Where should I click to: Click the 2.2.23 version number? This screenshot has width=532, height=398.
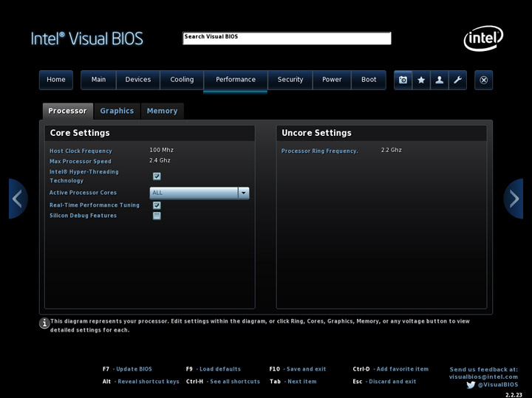[x=514, y=395]
